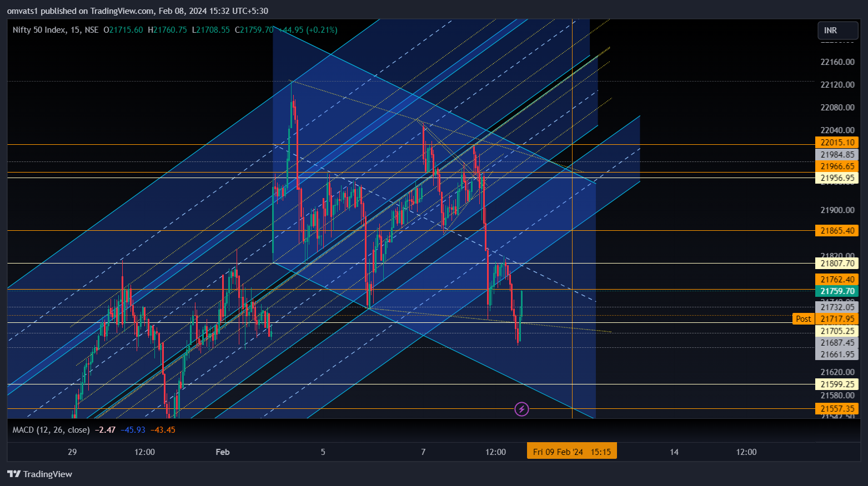Click the 21620.00 price scale value

coord(837,372)
